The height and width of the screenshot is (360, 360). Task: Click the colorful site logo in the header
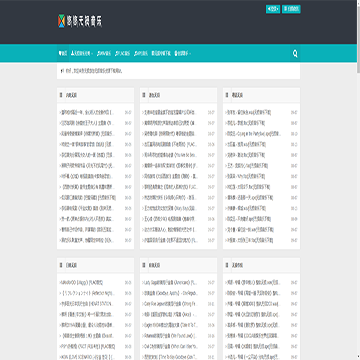pyautogui.click(x=80, y=22)
